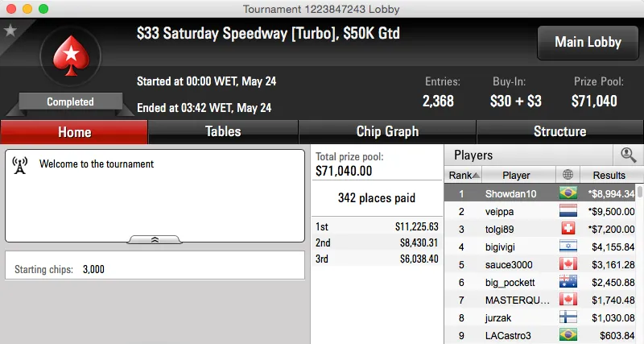644x344 pixels.
Task: Open the player search magnifier
Action: 627,155
